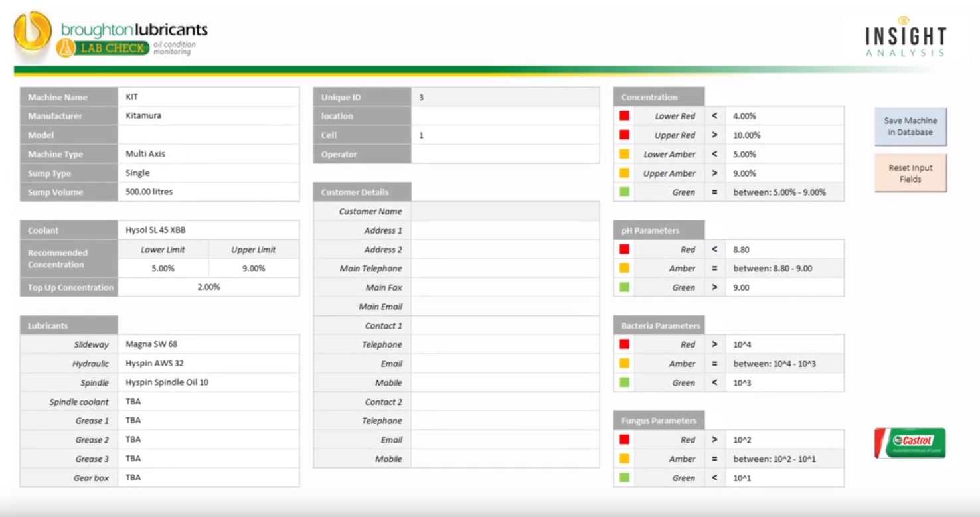Edit Top Up Concentration 2.00% value
Viewport: 980px width, 517px height.
point(208,287)
